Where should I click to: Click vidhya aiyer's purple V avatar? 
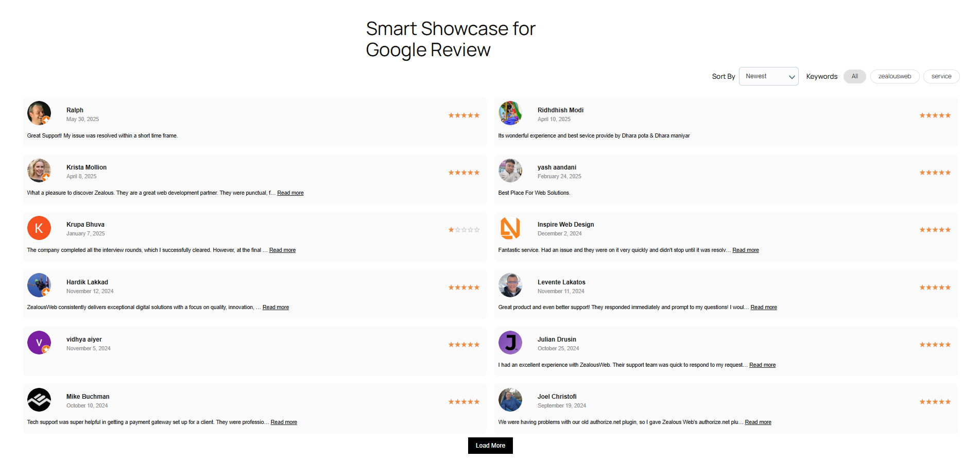point(39,343)
